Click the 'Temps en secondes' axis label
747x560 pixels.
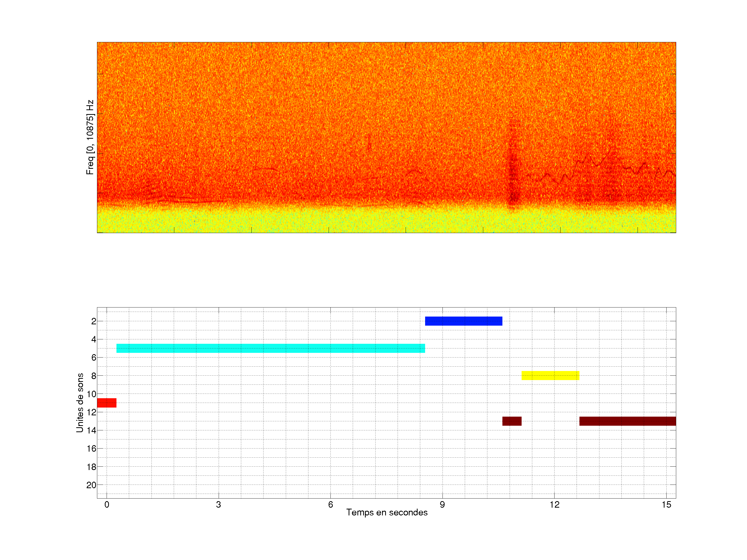point(387,512)
